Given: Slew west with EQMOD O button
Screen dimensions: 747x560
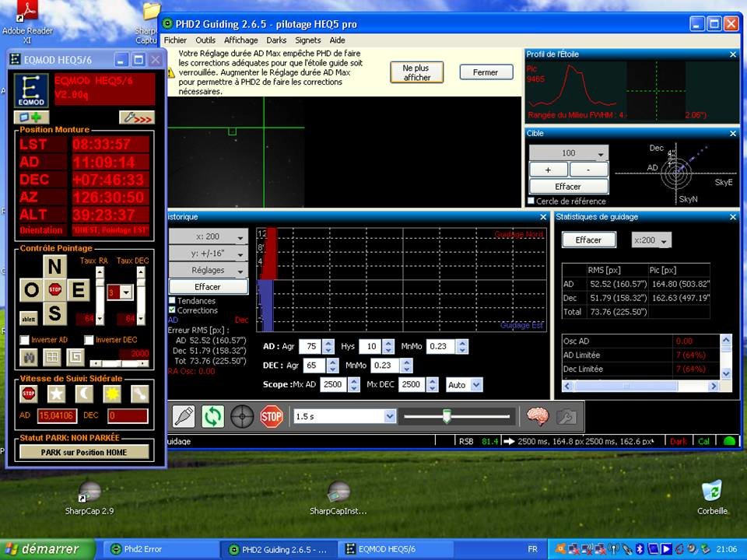Looking at the screenshot, I should point(31,289).
